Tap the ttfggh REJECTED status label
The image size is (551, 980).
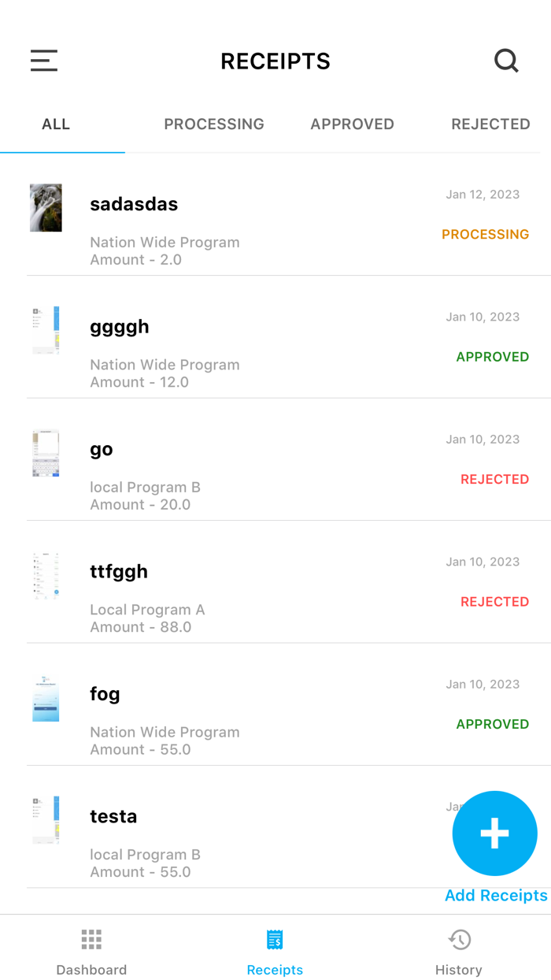click(x=494, y=602)
